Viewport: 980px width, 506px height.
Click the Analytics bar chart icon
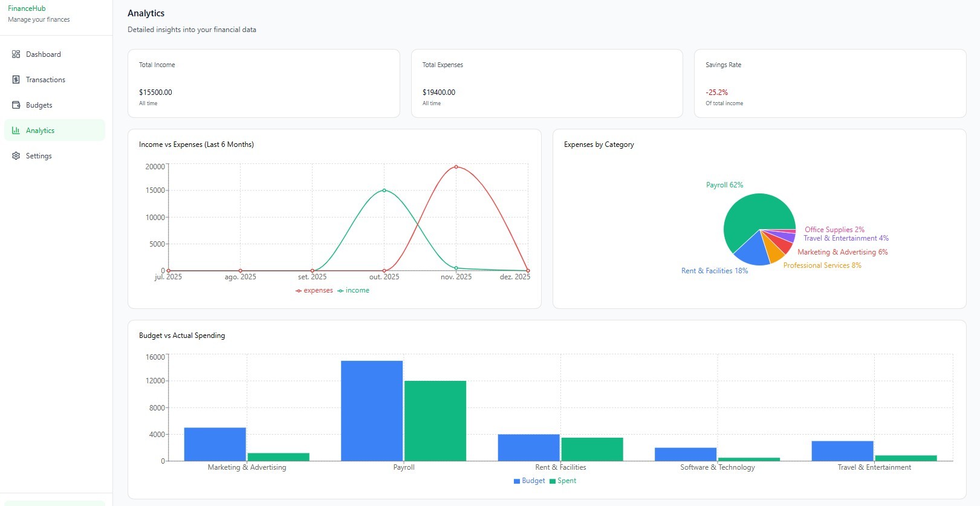(x=16, y=131)
